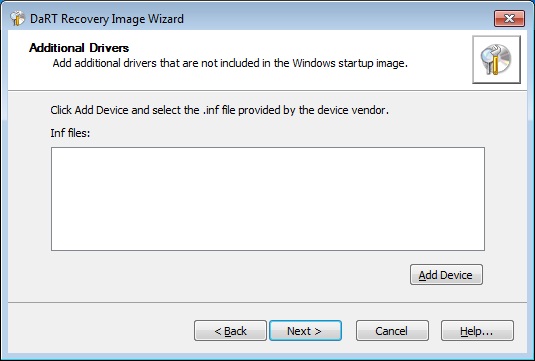Select the tools-and-CD image beside the heading
The width and height of the screenshot is (535, 361).
click(496, 60)
